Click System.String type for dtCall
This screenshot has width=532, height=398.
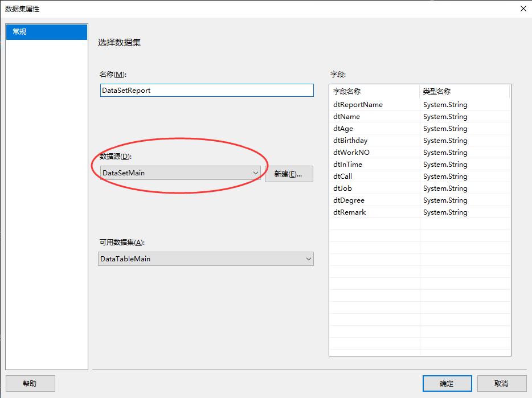coord(445,176)
